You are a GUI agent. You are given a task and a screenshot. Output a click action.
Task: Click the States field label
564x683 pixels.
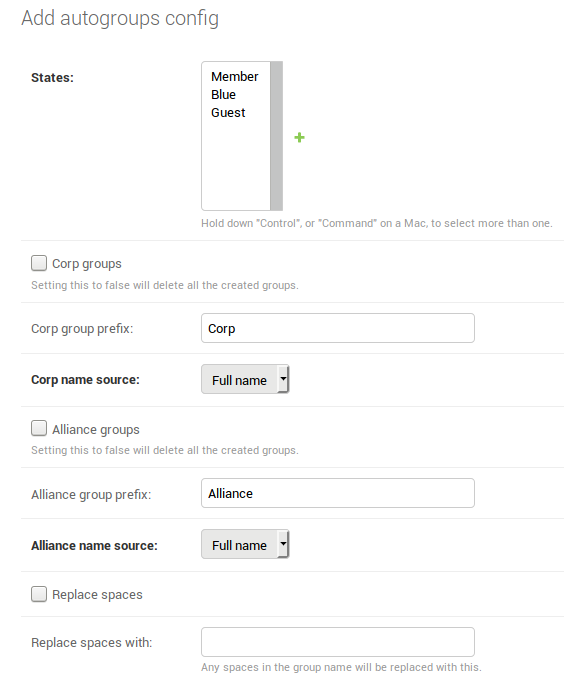click(52, 78)
